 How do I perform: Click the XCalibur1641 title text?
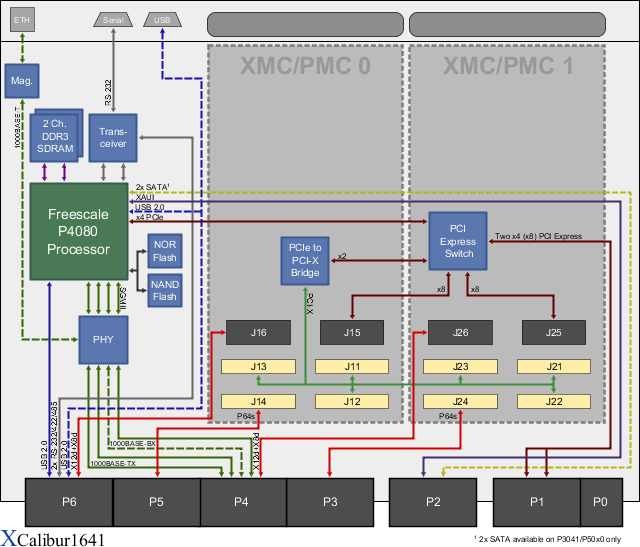coord(52,539)
